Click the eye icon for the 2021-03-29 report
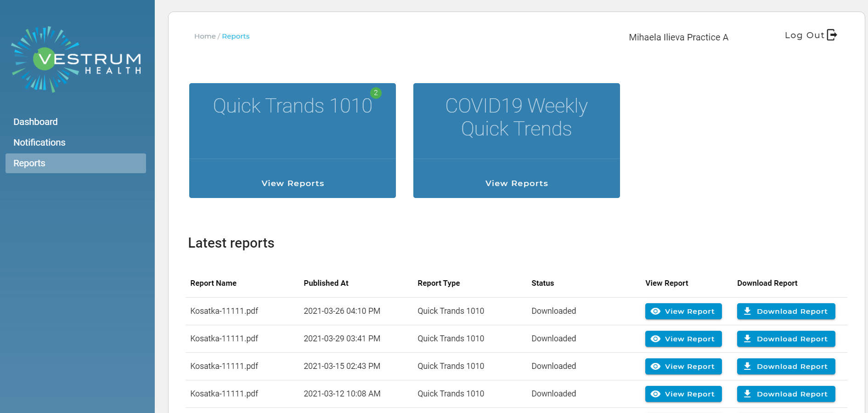868x413 pixels. pos(655,339)
